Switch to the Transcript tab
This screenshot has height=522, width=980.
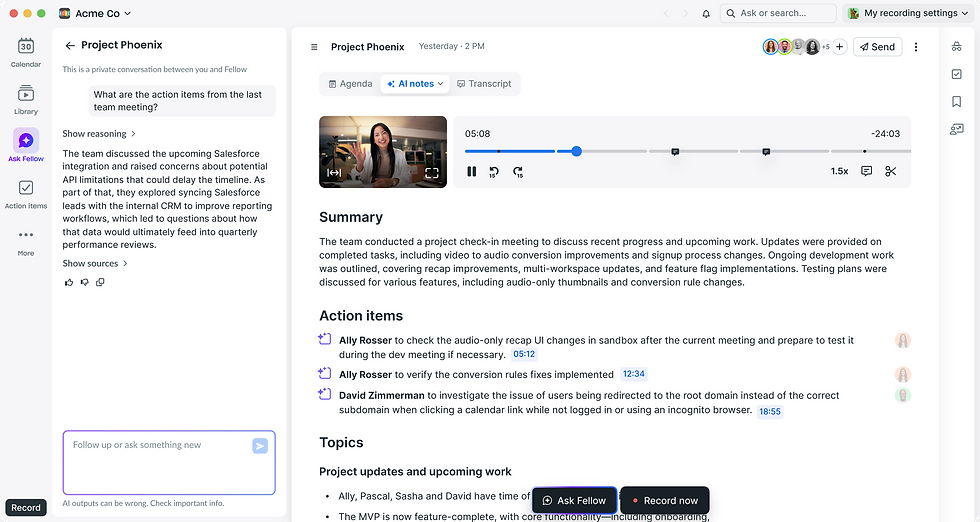(484, 84)
